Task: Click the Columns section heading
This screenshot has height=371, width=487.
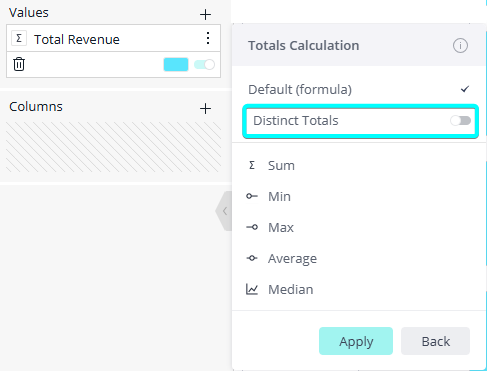Action: 36,107
